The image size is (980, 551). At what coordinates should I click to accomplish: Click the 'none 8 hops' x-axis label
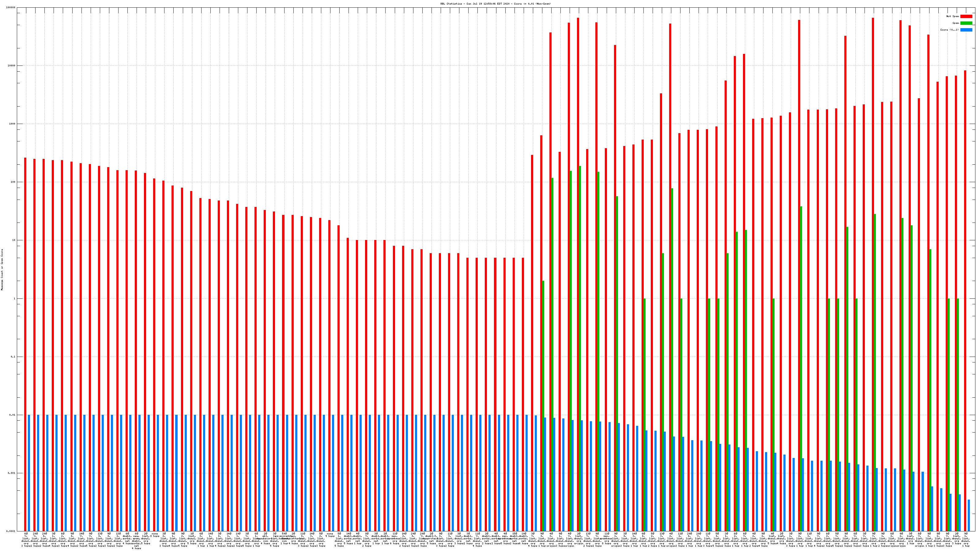(x=154, y=535)
